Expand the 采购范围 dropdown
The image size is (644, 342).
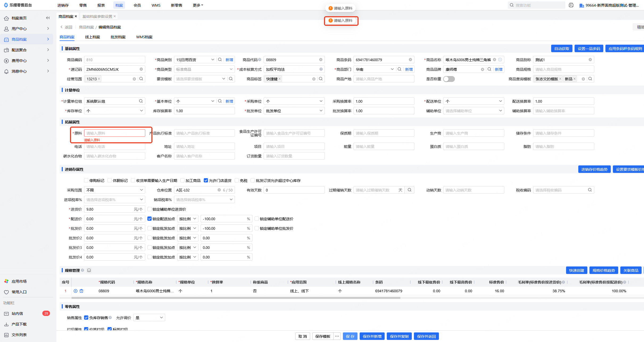[x=114, y=190]
